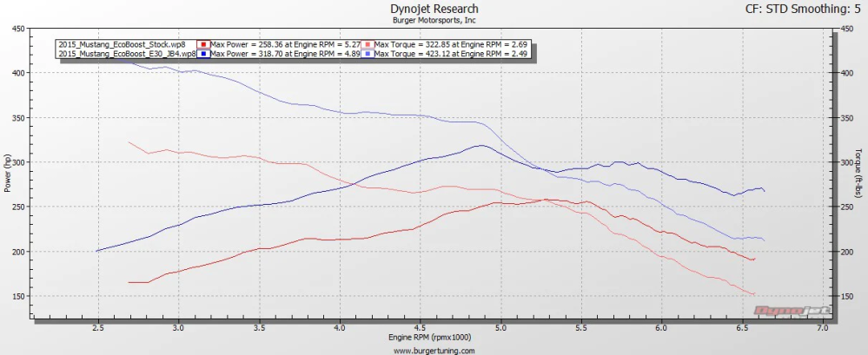
Task: Click 'Max Power = 258.36 at Engine RPM = 5.27'
Action: [x=285, y=44]
